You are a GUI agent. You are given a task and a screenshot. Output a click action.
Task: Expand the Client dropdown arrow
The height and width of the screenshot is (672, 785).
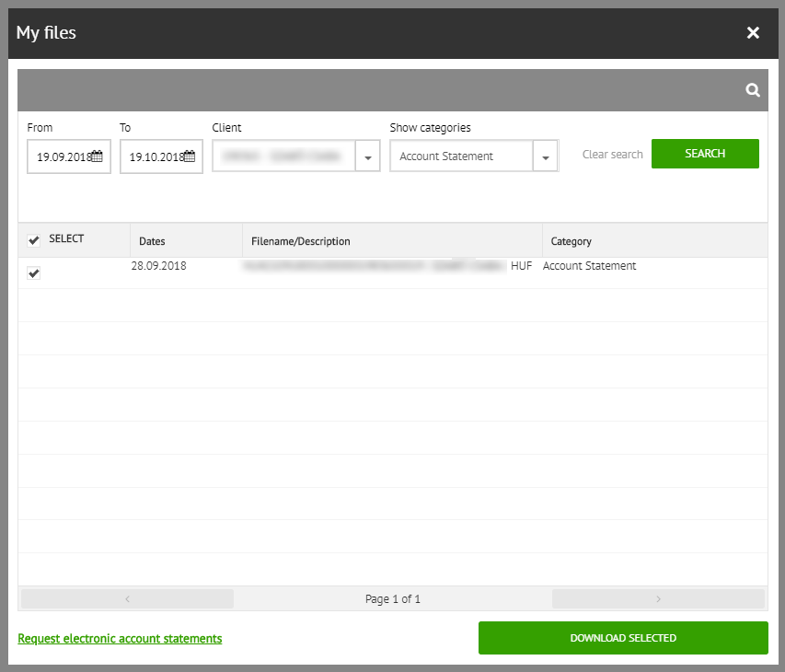click(367, 157)
